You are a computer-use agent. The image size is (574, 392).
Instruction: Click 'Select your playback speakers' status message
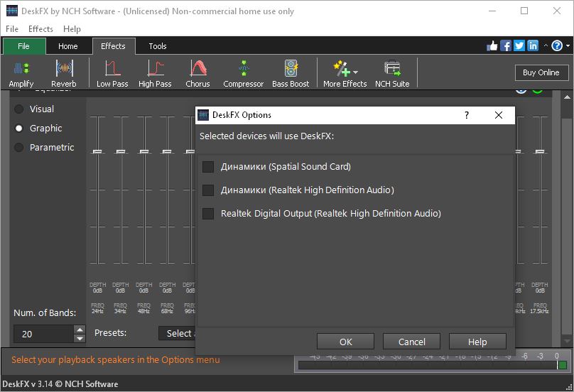tap(116, 360)
